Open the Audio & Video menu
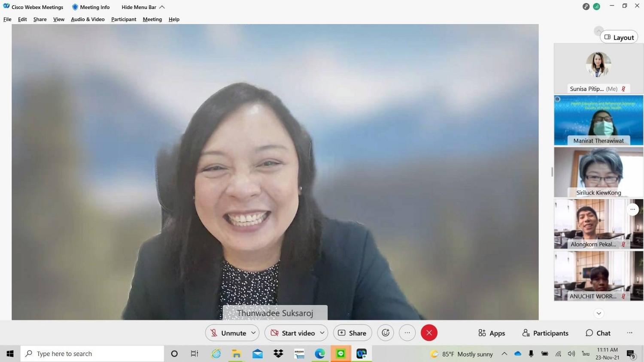The height and width of the screenshot is (362, 644). tap(88, 19)
